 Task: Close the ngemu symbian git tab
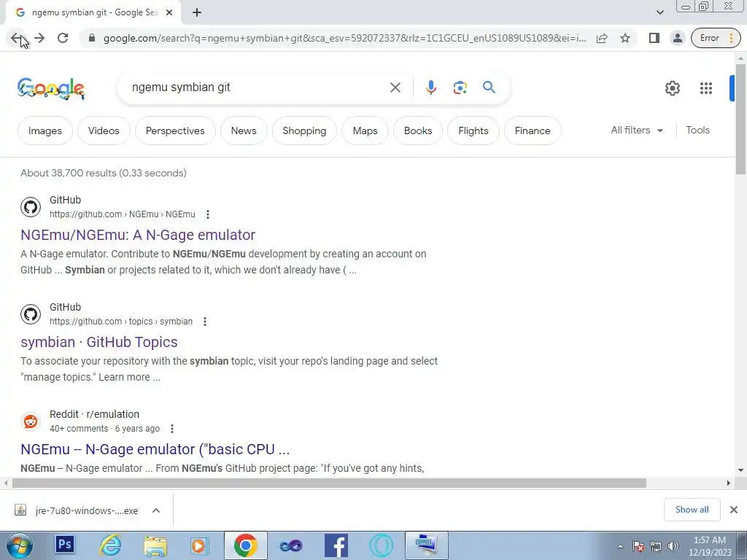pyautogui.click(x=169, y=12)
